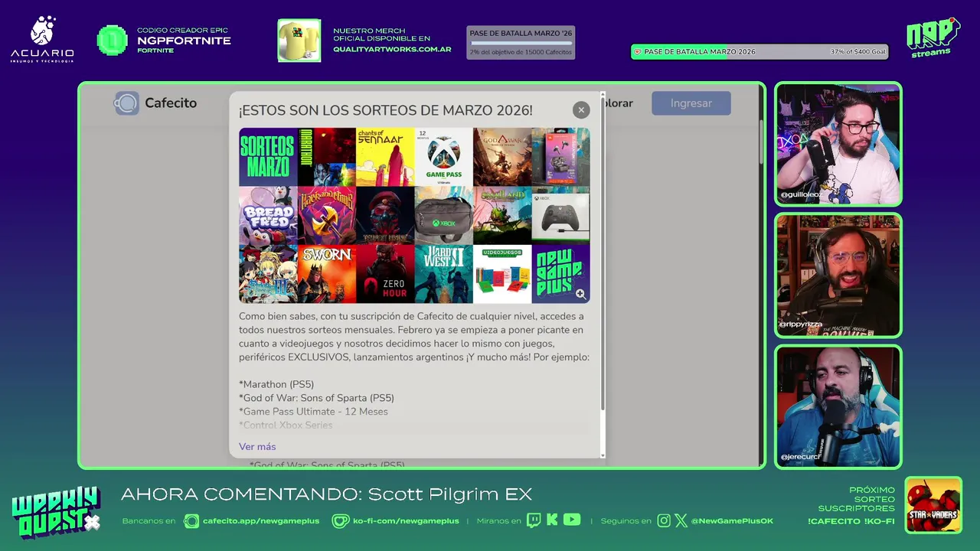Click the Marathon game cover tile

pos(327,157)
